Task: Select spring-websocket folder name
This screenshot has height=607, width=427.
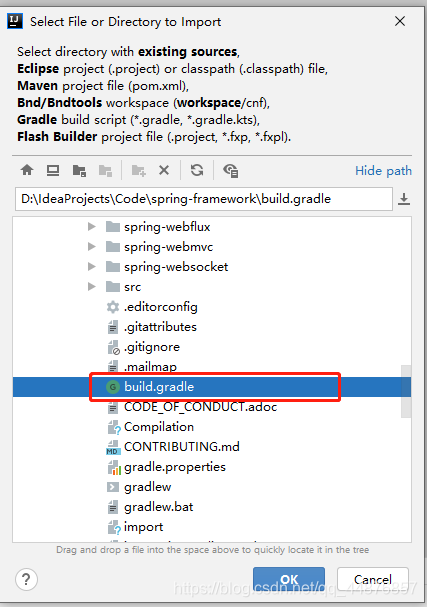Action: (x=176, y=267)
